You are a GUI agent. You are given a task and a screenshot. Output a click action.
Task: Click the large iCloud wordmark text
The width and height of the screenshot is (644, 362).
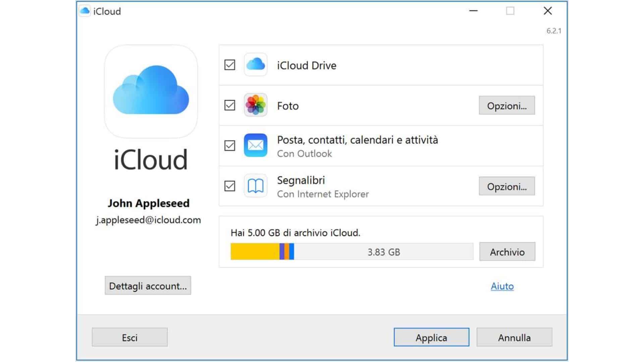(x=151, y=160)
